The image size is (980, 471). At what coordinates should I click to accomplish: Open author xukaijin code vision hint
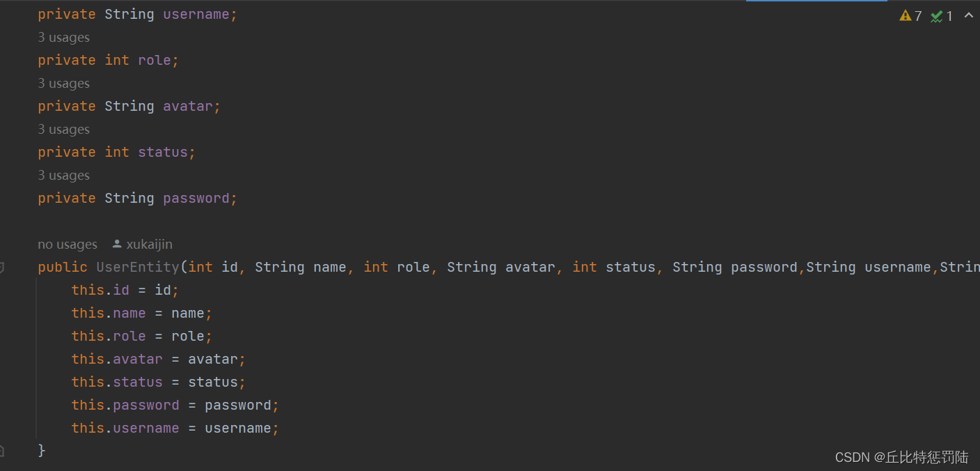tap(149, 244)
